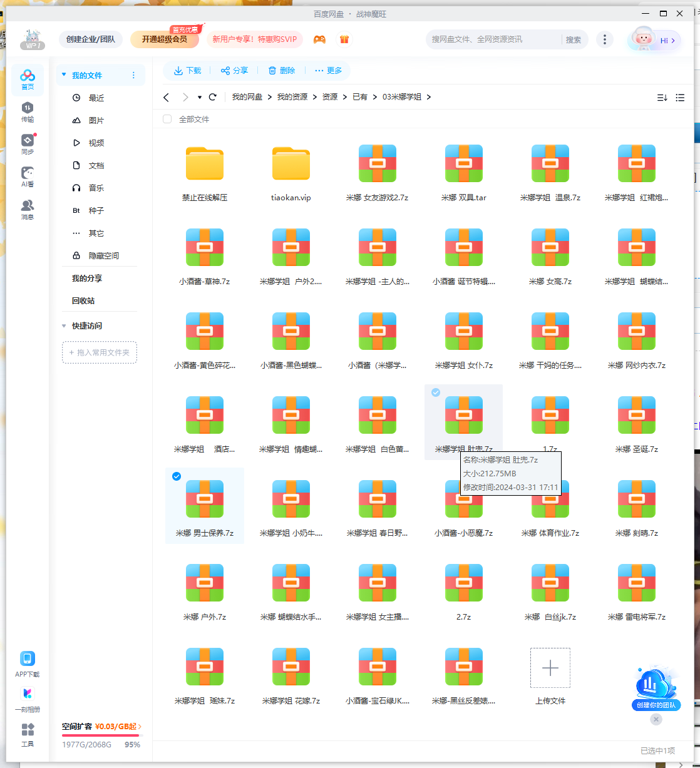Toggle checkbox on 米娜学姐 肚兜.7z
This screenshot has width=700, height=768.
[x=436, y=392]
